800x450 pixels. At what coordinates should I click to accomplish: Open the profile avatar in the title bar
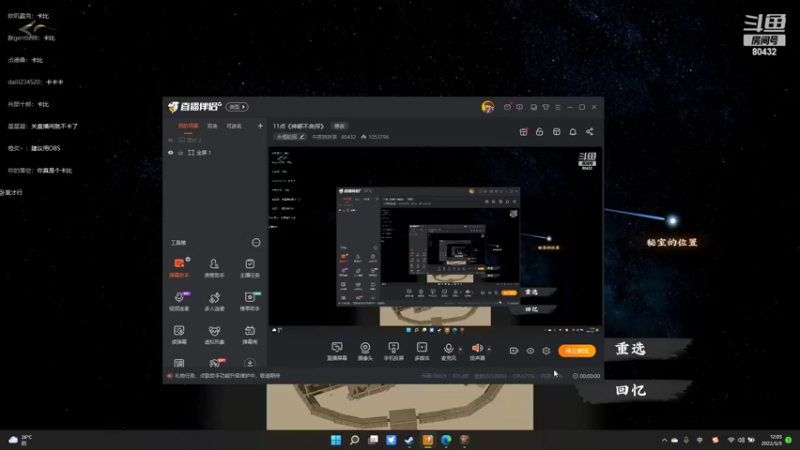[488, 107]
